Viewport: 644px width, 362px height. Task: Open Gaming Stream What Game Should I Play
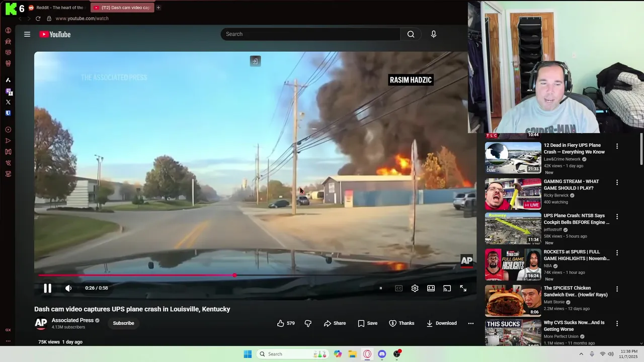pos(571,185)
